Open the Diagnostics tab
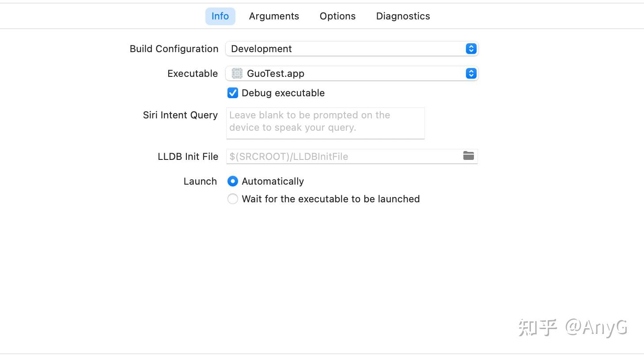 coord(403,16)
